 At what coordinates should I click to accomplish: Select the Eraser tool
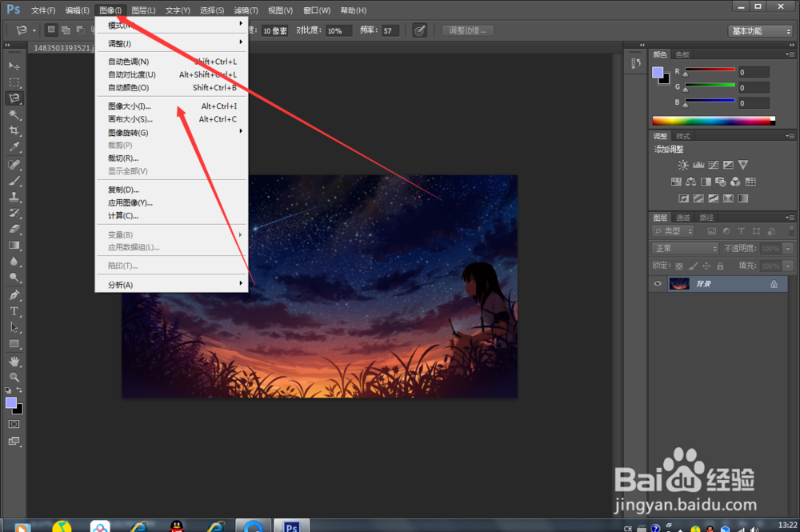click(x=14, y=229)
